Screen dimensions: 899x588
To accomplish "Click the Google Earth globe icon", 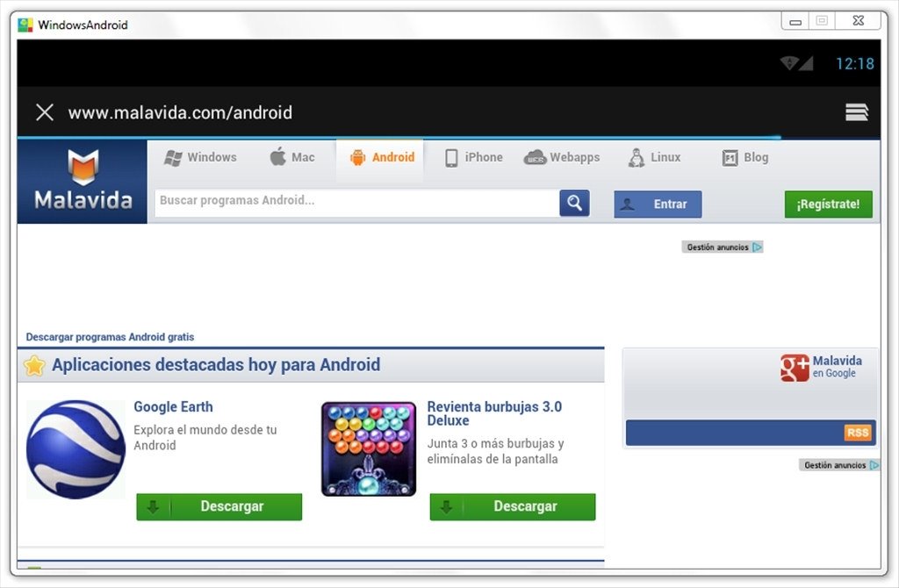I will click(x=76, y=449).
